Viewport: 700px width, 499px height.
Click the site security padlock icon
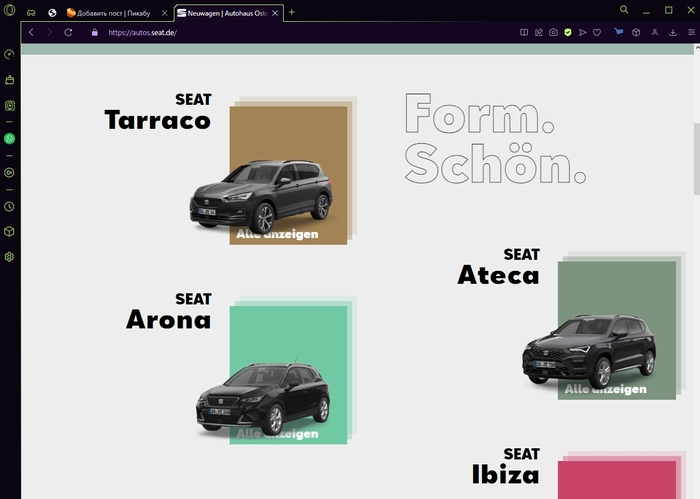pos(95,32)
